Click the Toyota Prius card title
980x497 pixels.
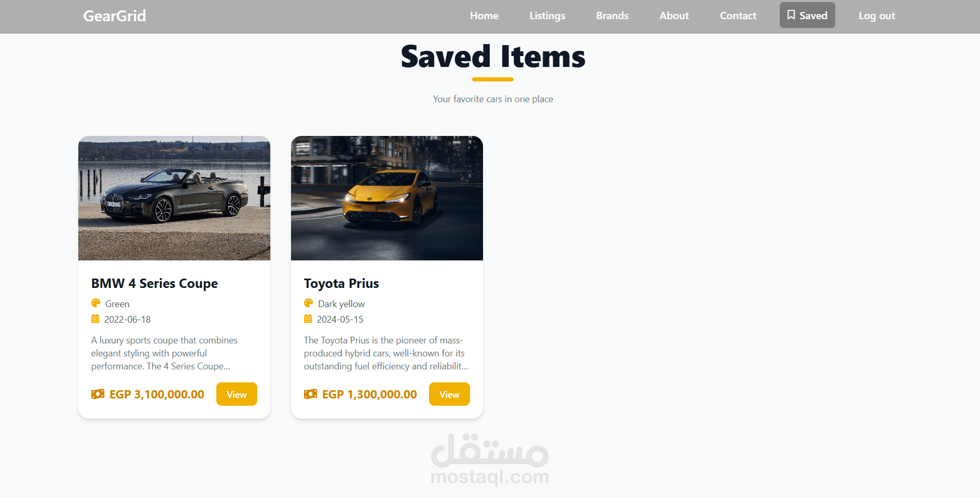coord(341,284)
